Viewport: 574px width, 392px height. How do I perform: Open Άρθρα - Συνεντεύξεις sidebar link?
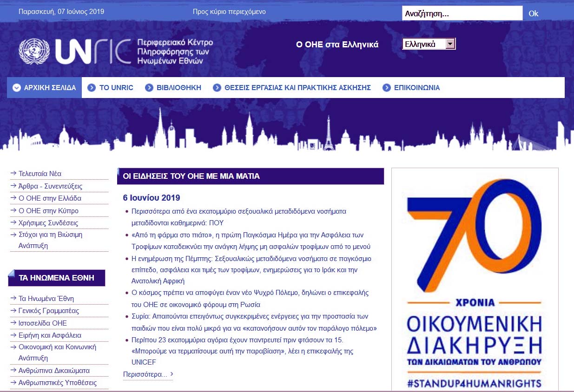[x=50, y=186]
